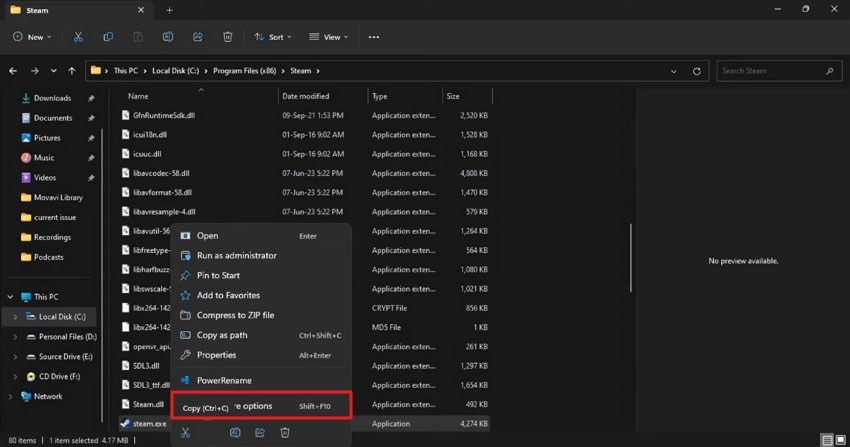Go up one folder level arrow
The width and height of the screenshot is (850, 447).
tap(72, 71)
